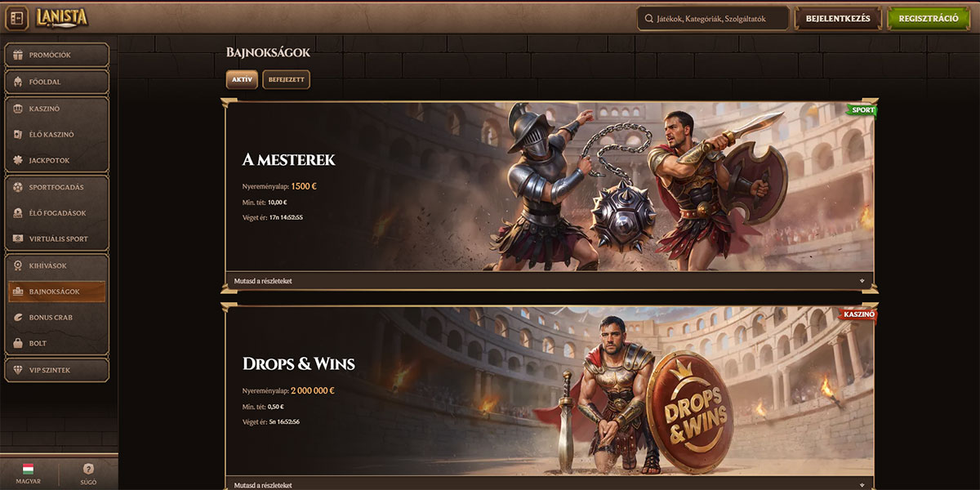Collapse the sidebar panel icon beside the logo
This screenshot has height=490, width=980.
click(x=16, y=17)
